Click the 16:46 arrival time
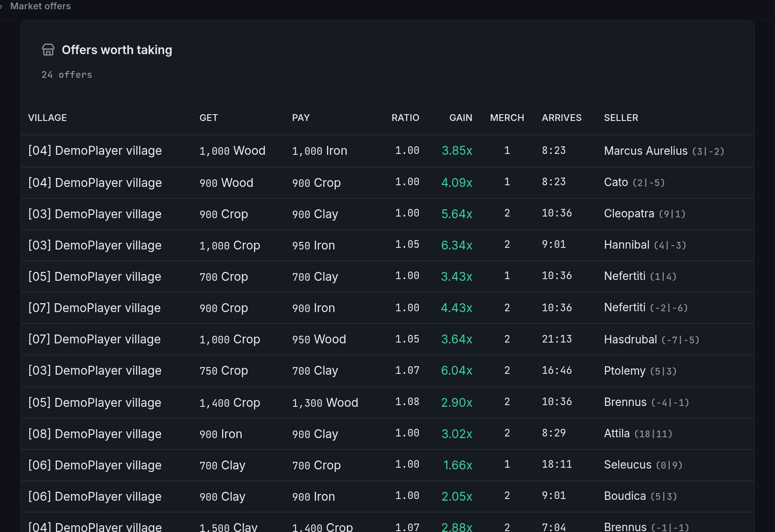775x532 pixels. [557, 370]
